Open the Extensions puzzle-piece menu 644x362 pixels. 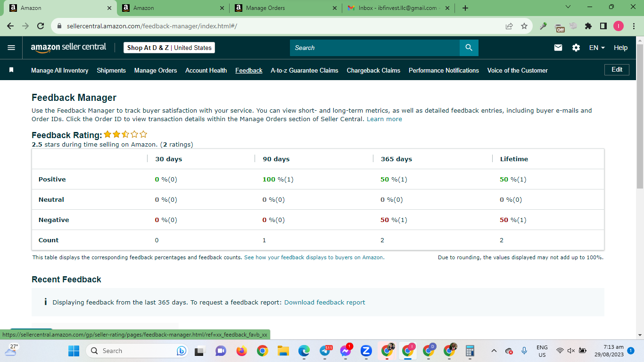pos(588,26)
